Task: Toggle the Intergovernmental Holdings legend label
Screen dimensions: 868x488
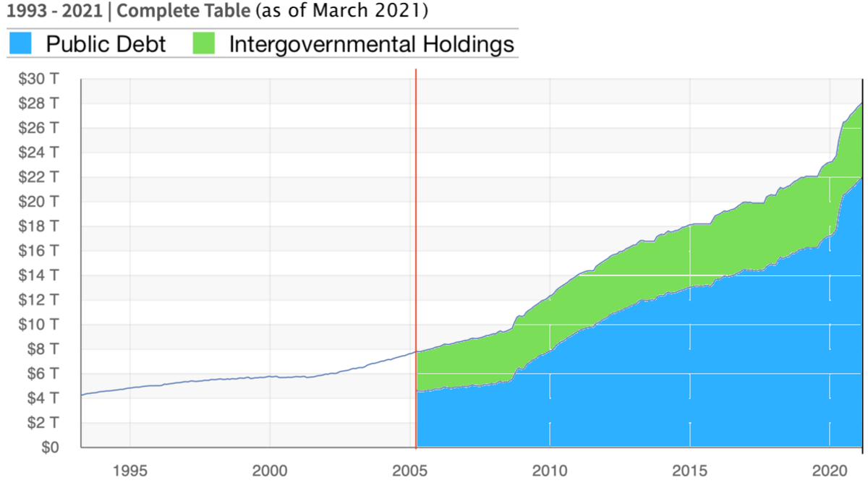Action: (x=371, y=44)
